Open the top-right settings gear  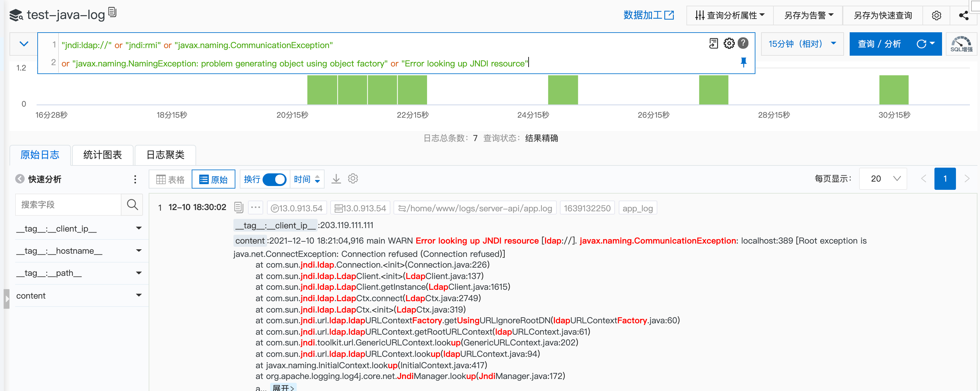tap(936, 15)
